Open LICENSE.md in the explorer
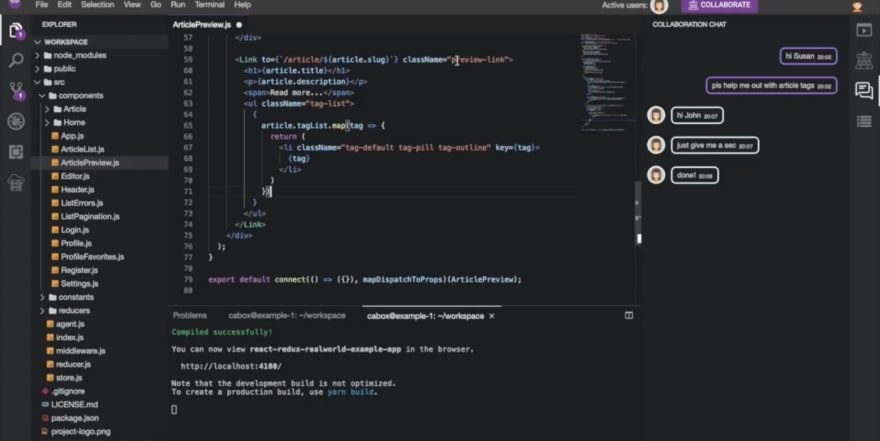 coord(74,405)
